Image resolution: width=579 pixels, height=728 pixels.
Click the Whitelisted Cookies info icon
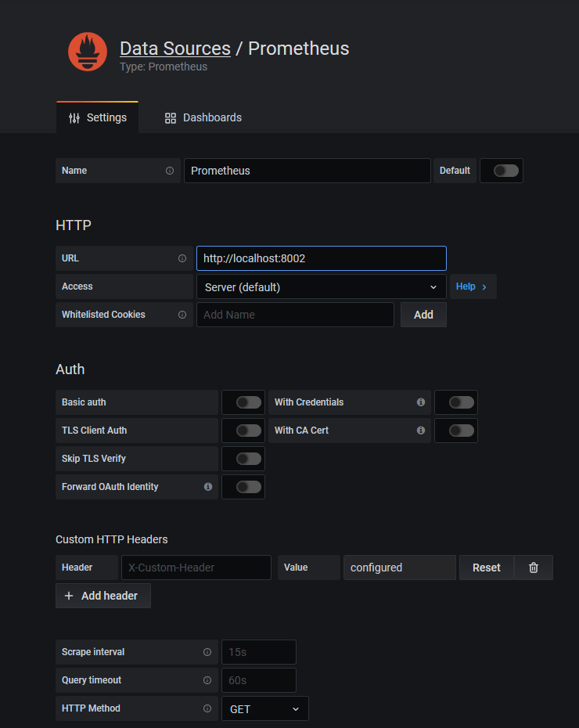click(182, 315)
